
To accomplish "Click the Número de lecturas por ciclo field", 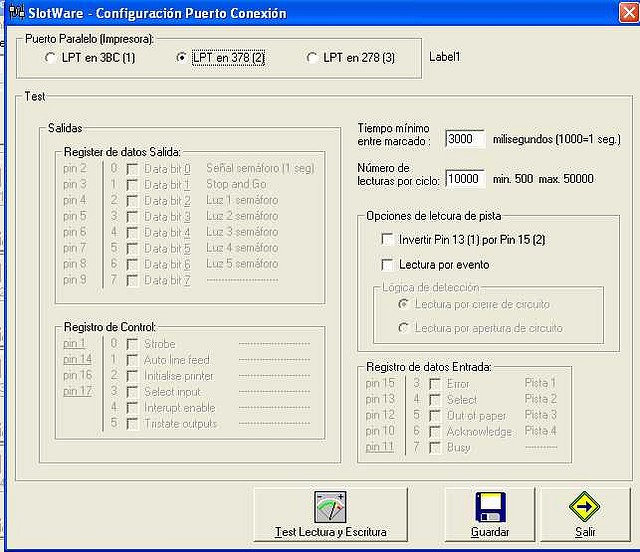I will (465, 178).
